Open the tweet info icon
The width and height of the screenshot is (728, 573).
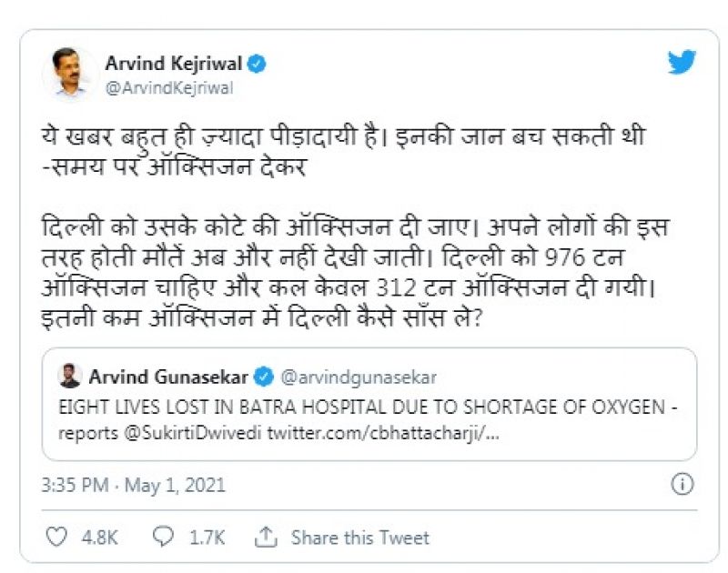click(x=682, y=484)
